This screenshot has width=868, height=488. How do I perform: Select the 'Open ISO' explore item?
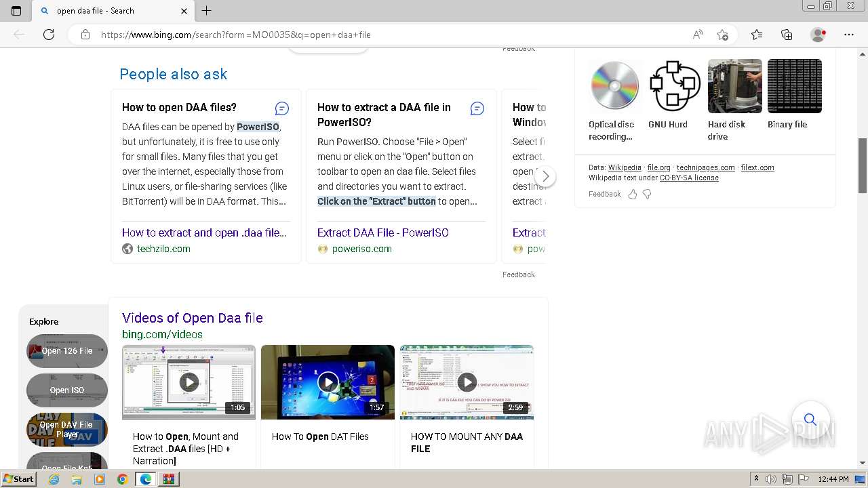point(67,390)
